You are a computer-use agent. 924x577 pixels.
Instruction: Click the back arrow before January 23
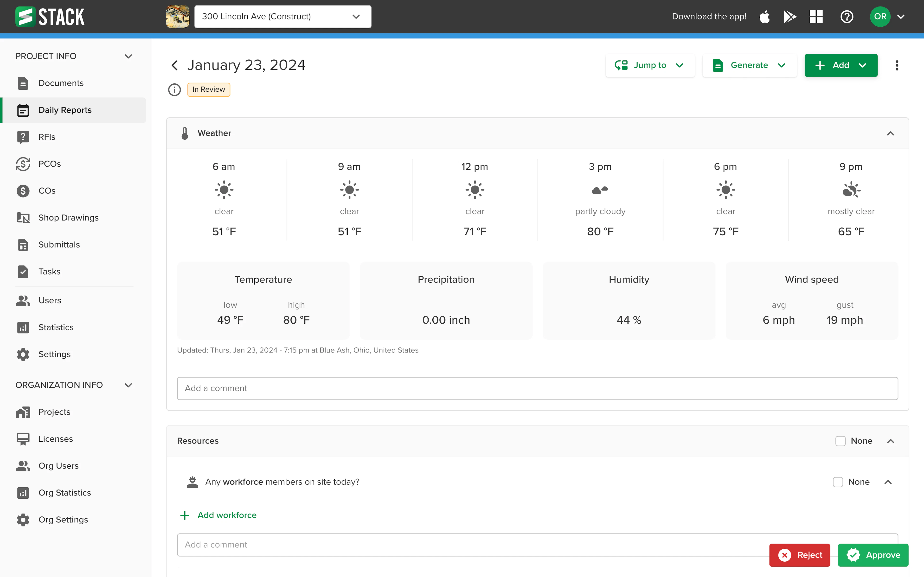point(174,65)
